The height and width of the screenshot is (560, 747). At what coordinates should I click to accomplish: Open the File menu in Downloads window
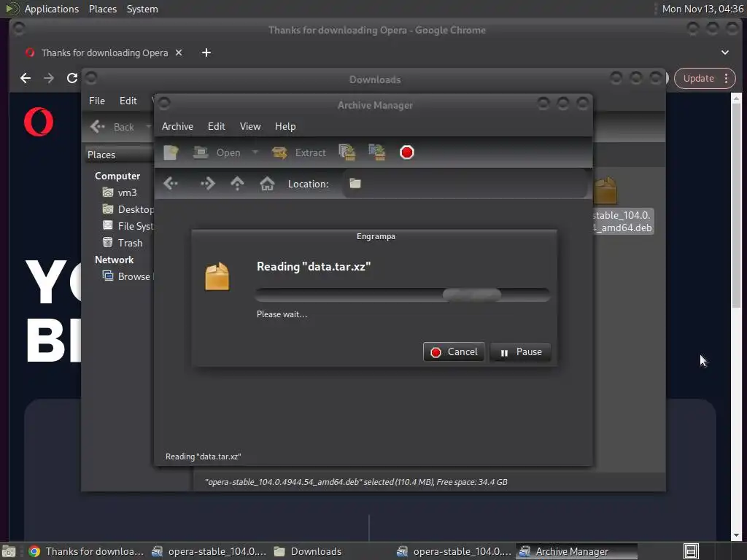[x=97, y=101]
